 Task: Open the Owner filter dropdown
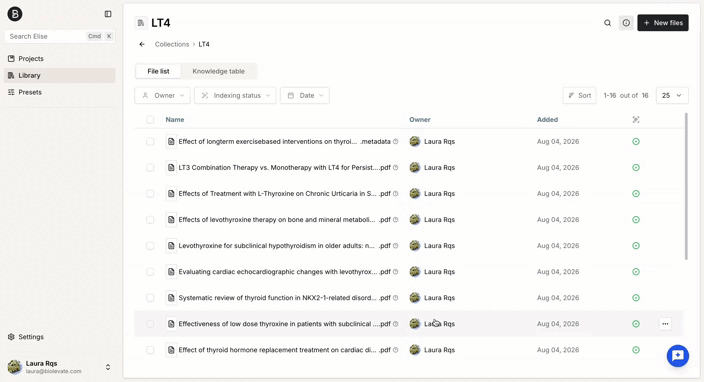point(163,96)
